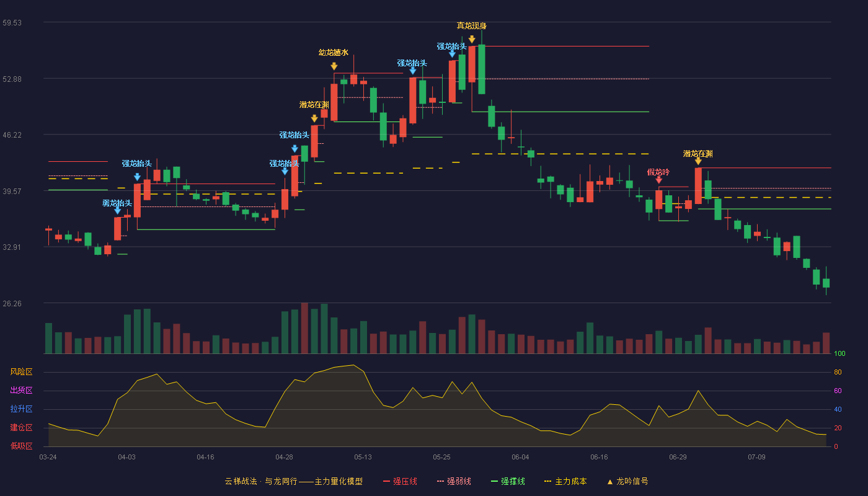Screen dimensions: 868x496
Task: Click the tallest red volume bar
Action: tap(304, 328)
